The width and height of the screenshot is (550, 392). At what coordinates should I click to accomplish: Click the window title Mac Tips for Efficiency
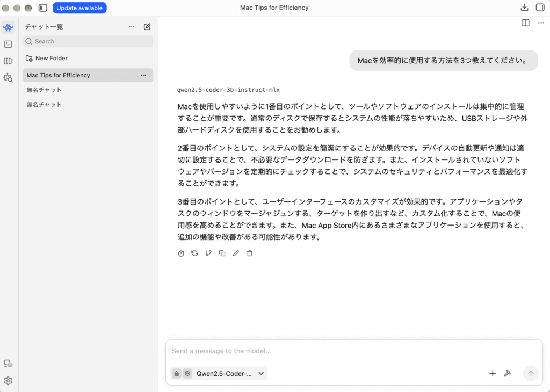pyautogui.click(x=274, y=8)
